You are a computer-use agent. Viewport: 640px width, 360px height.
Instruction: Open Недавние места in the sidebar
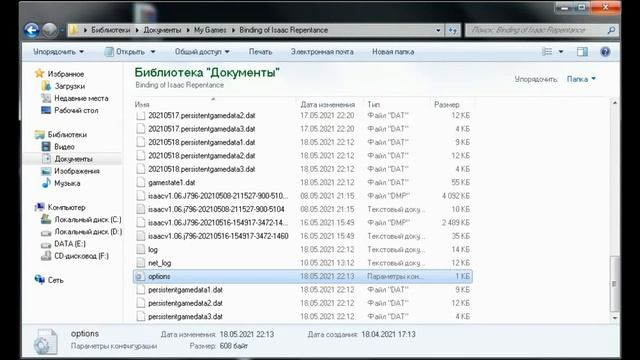(x=81, y=98)
